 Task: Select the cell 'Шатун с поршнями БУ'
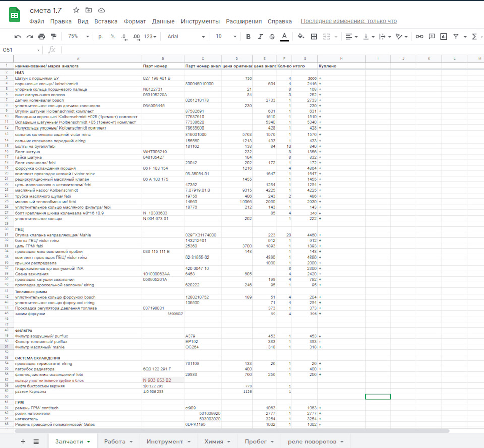78,78
